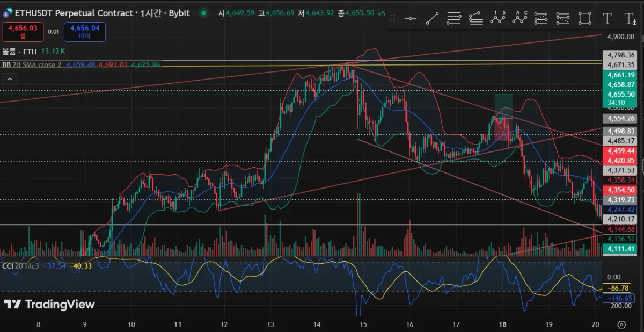Click the TradingView logo link

click(49, 305)
